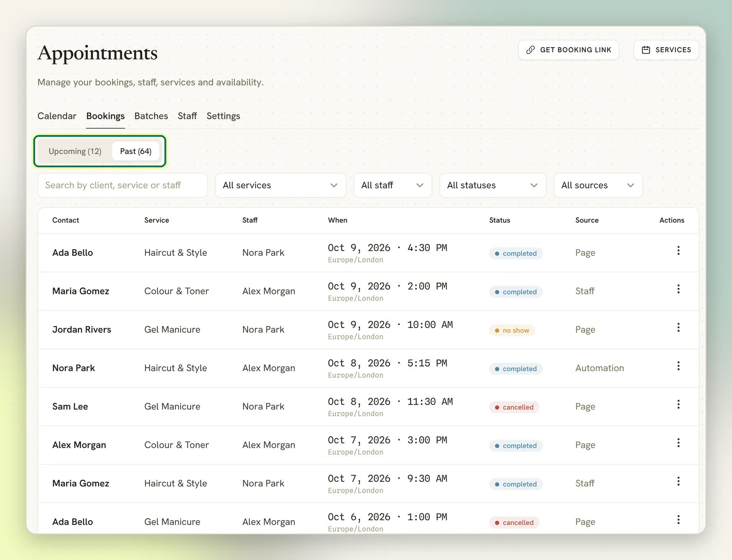732x560 pixels.
Task: Open the Settings tab
Action: [223, 116]
